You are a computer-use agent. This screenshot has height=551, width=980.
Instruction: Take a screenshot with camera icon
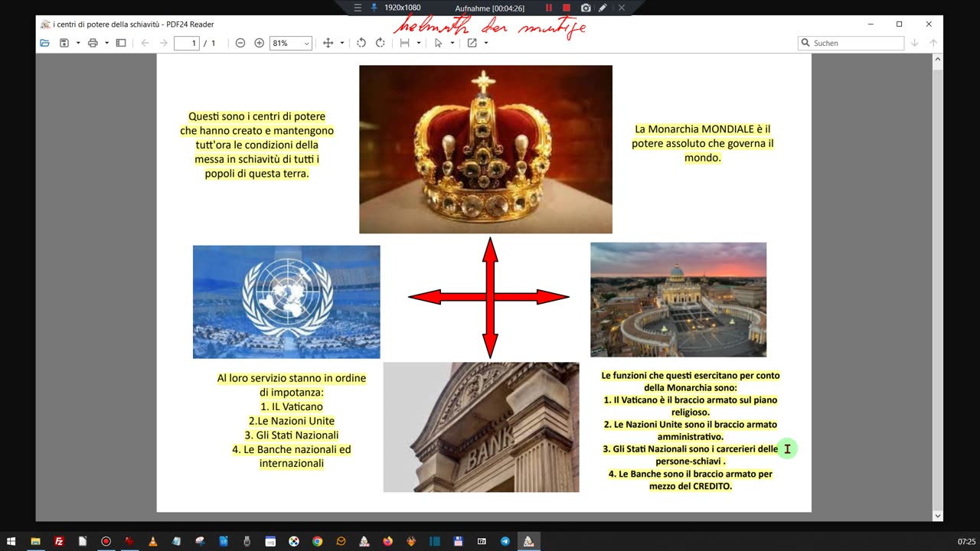586,8
